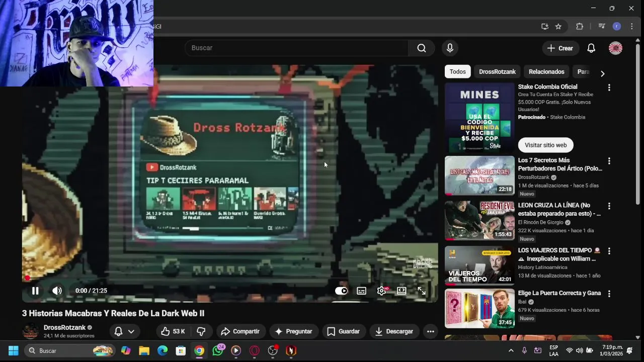
Task: Open Copilot from the taskbar
Action: tap(126, 350)
